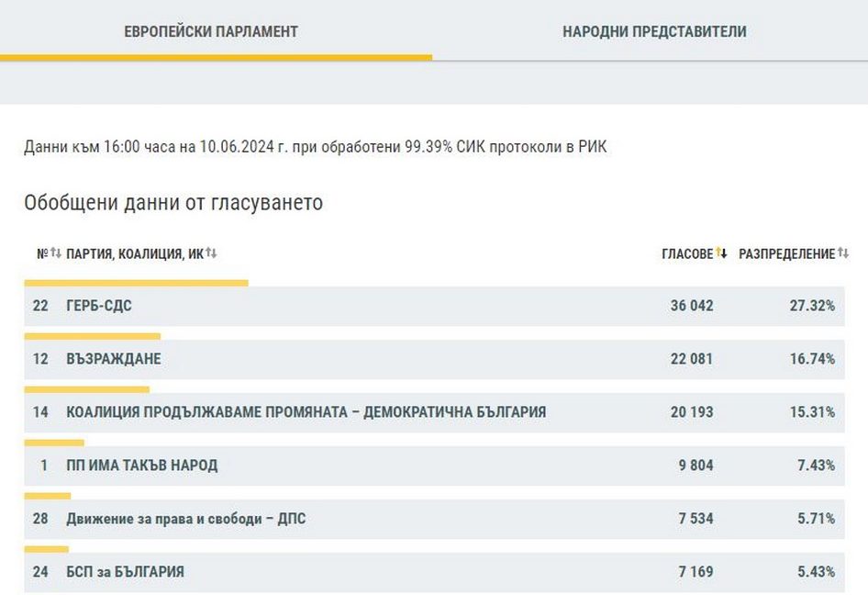This screenshot has height=595, width=868.
Task: Click the ВЪЗРАЖДАНЕ party name
Action: pyautogui.click(x=114, y=359)
